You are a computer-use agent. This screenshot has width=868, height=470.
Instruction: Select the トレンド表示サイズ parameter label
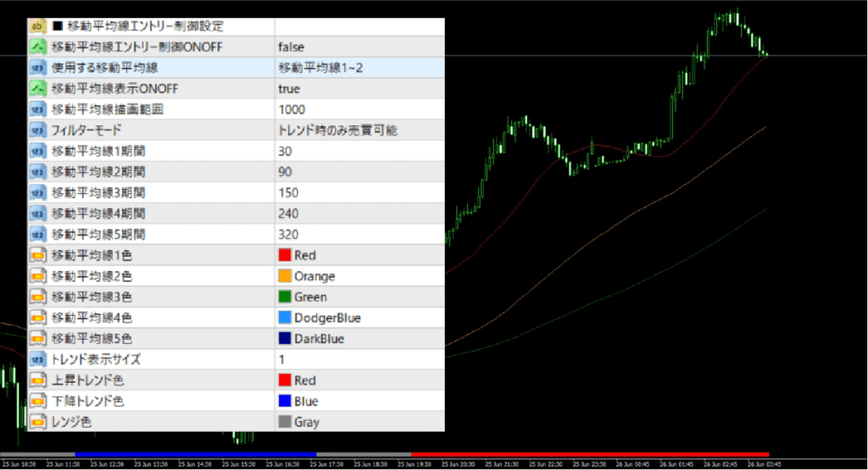(x=96, y=359)
